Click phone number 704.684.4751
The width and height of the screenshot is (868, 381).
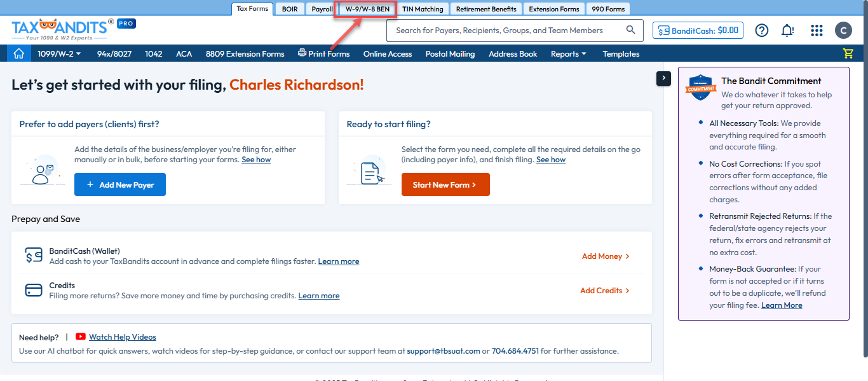coord(515,350)
